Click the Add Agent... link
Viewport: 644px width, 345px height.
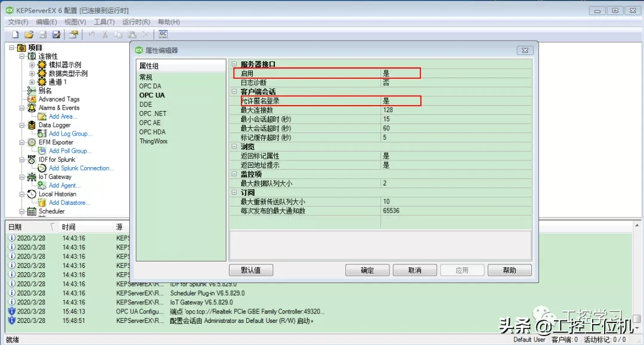pyautogui.click(x=64, y=186)
